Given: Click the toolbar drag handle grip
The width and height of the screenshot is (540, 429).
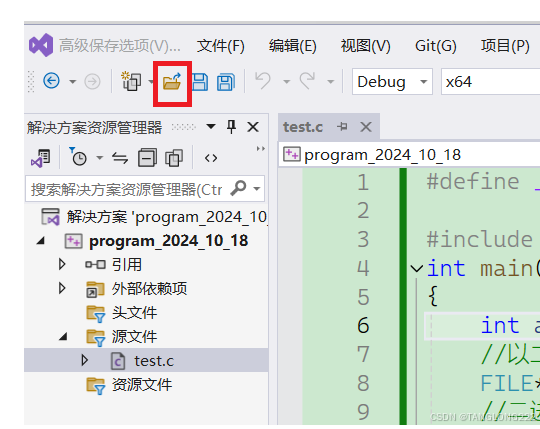Looking at the screenshot, I should 31,82.
